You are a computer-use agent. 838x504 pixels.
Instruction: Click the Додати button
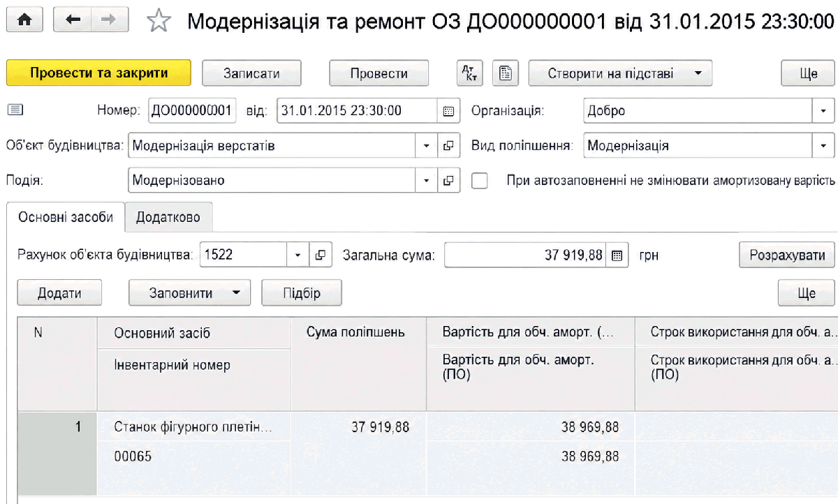59,293
